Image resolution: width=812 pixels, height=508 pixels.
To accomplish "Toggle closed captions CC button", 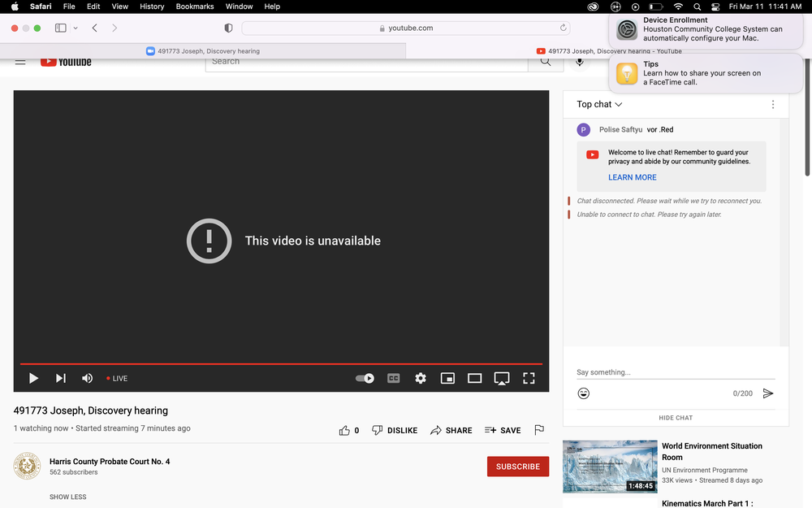I will click(x=393, y=378).
